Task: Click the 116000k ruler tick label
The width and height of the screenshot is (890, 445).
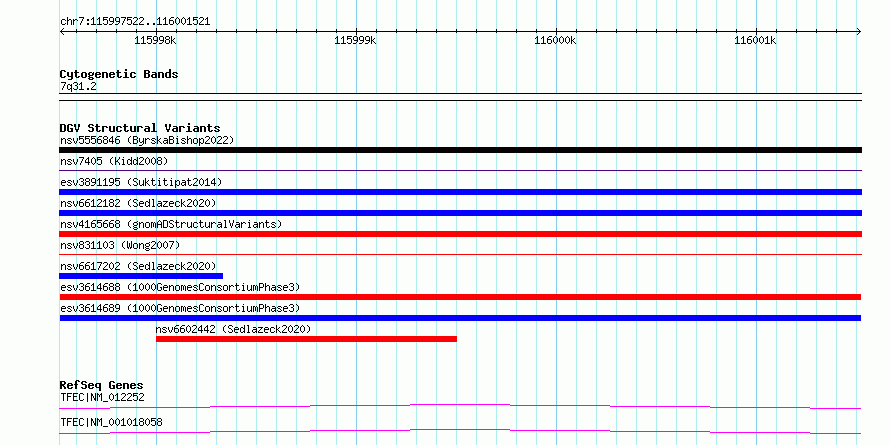Action: click(555, 41)
